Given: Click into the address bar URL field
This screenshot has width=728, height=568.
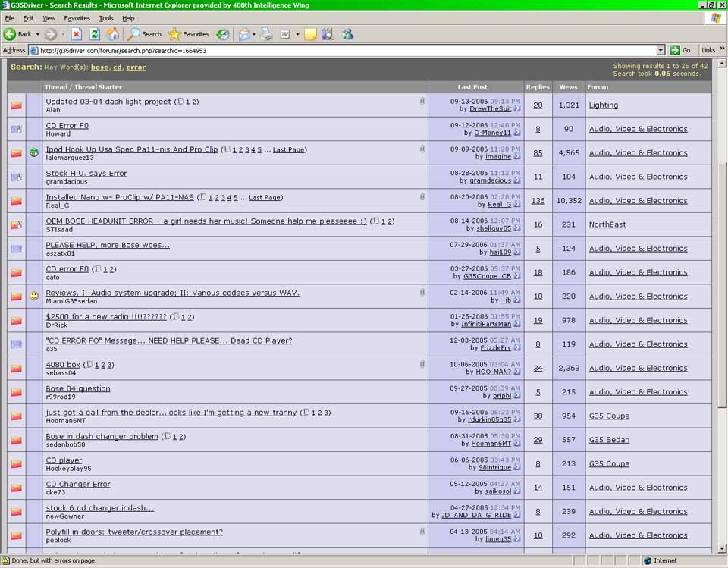Looking at the screenshot, I should coord(341,50).
